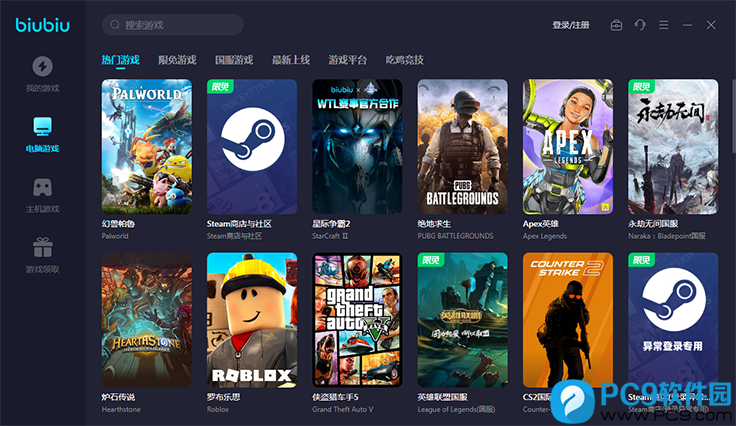This screenshot has width=736, height=426.
Task: Select the StarCraft II cover
Action: (x=357, y=146)
